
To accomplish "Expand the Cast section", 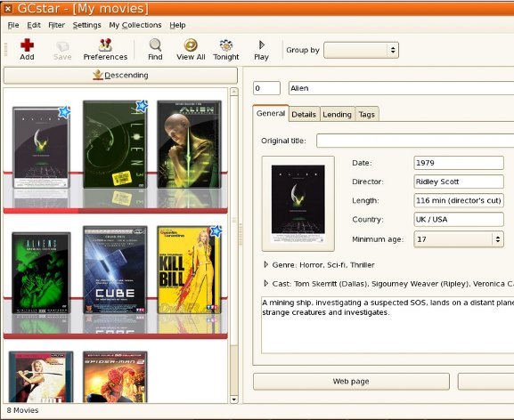I will 265,283.
